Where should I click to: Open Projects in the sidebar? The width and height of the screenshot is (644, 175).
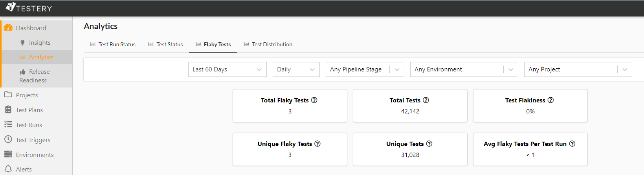pyautogui.click(x=27, y=95)
